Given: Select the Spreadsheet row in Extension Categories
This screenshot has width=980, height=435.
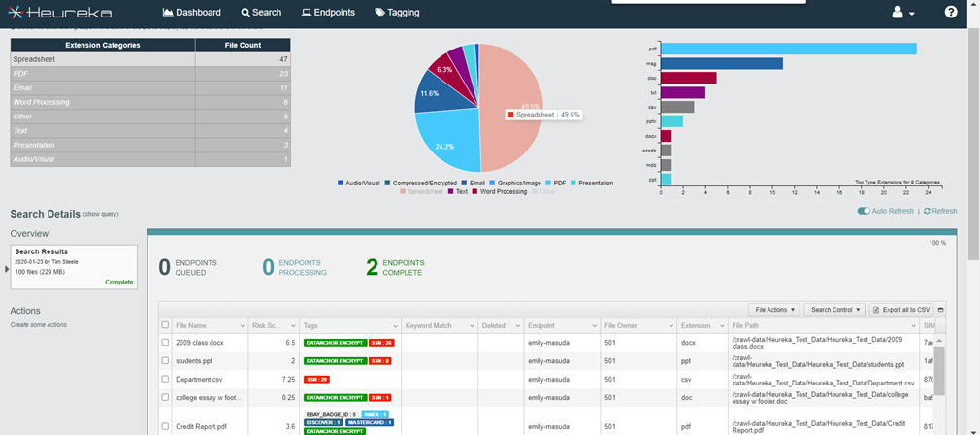Looking at the screenshot, I should (150, 59).
